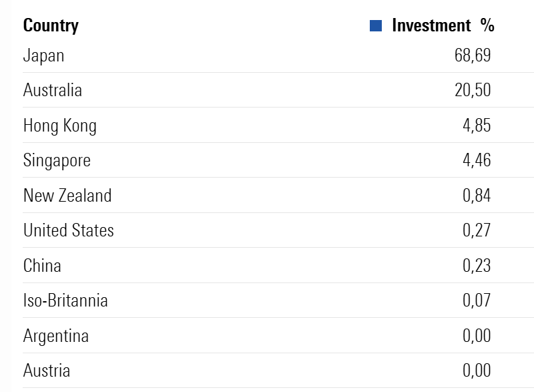Select the Japan row label

coord(43,56)
